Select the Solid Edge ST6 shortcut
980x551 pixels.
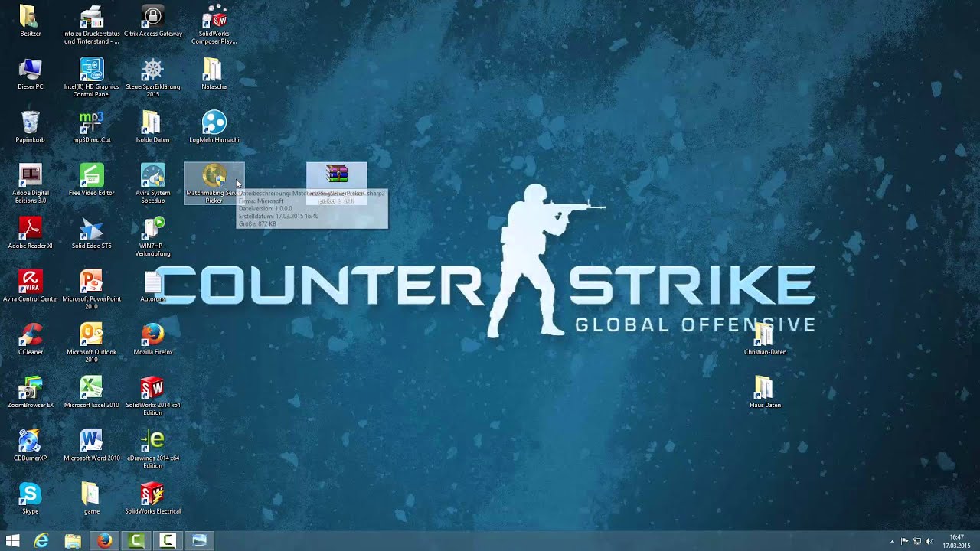coord(92,233)
